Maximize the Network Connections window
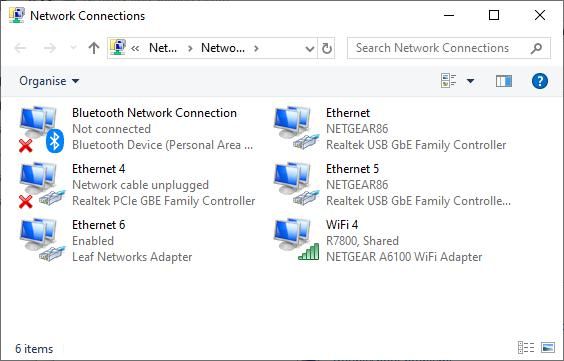 pyautogui.click(x=494, y=15)
